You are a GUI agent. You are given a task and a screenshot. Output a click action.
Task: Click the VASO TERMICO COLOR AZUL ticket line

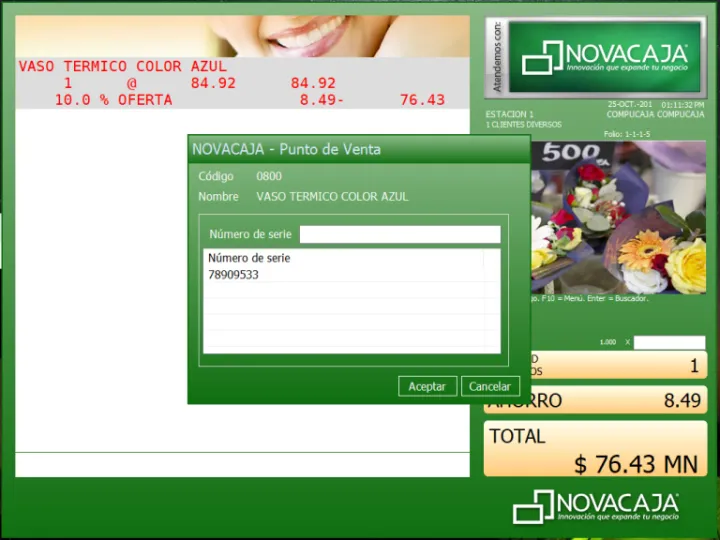click(123, 66)
